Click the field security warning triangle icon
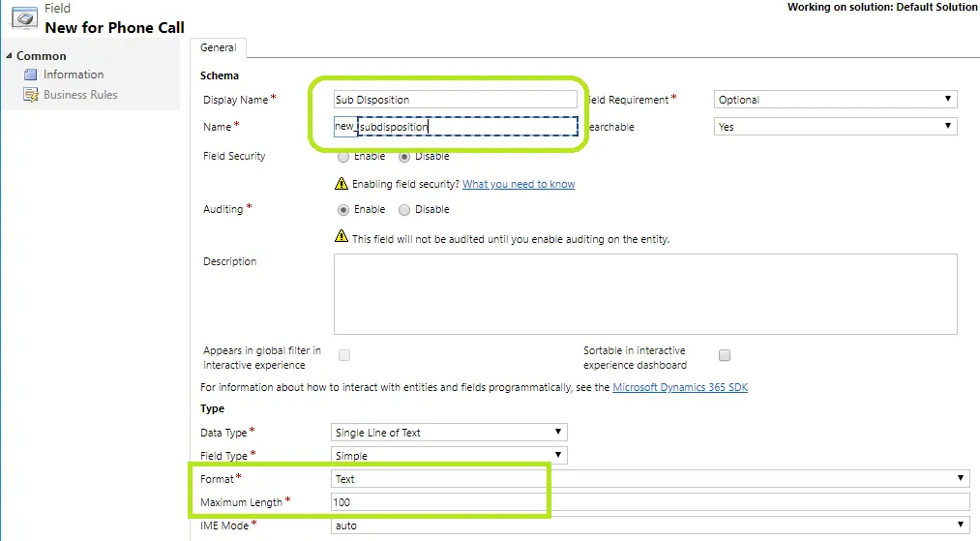 342,183
